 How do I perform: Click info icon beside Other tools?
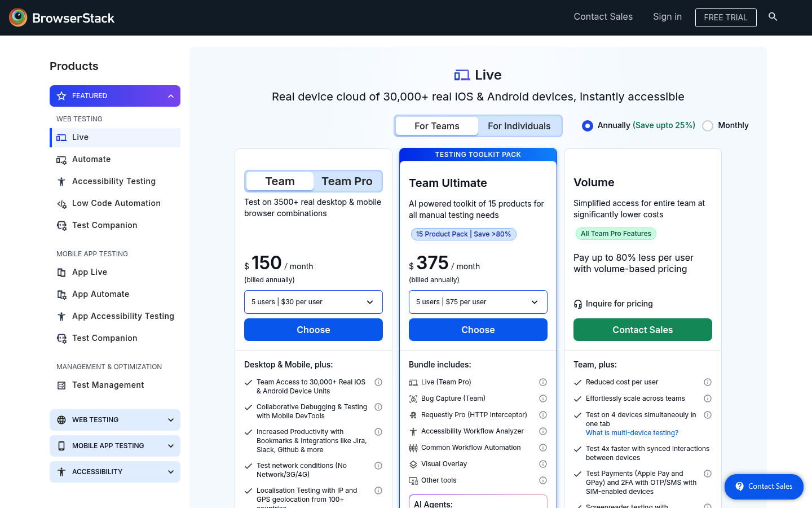(x=543, y=480)
